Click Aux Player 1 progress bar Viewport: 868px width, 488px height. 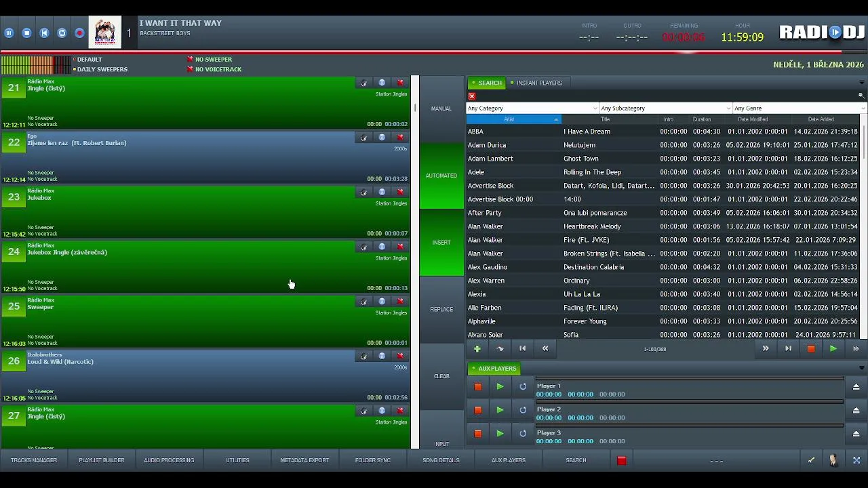690,379
